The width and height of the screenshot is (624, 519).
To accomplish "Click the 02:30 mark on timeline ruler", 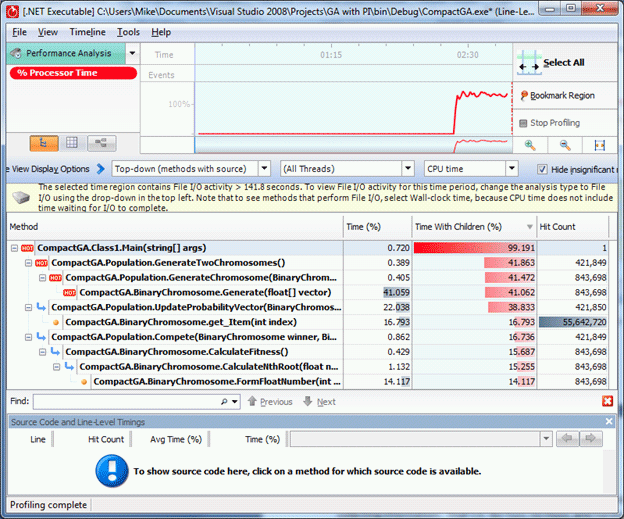I will 468,55.
